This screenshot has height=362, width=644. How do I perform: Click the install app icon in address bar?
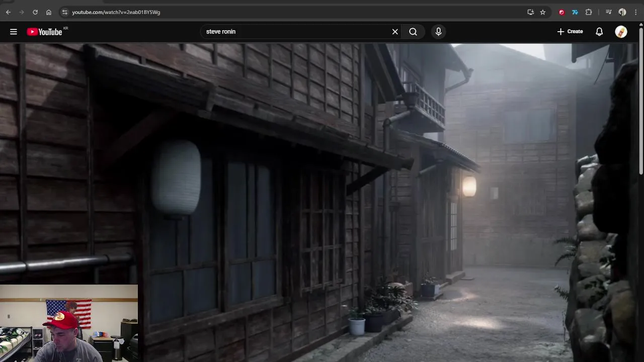coord(530,12)
